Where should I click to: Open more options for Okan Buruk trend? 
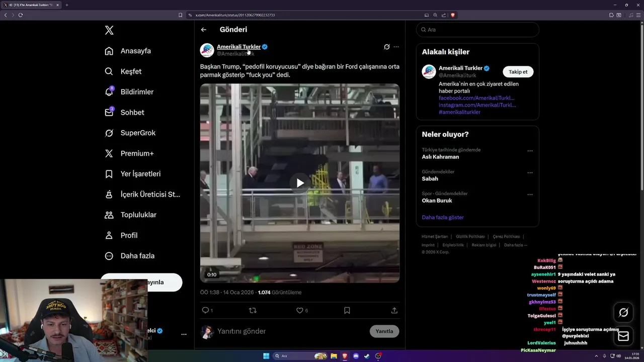pos(530,195)
